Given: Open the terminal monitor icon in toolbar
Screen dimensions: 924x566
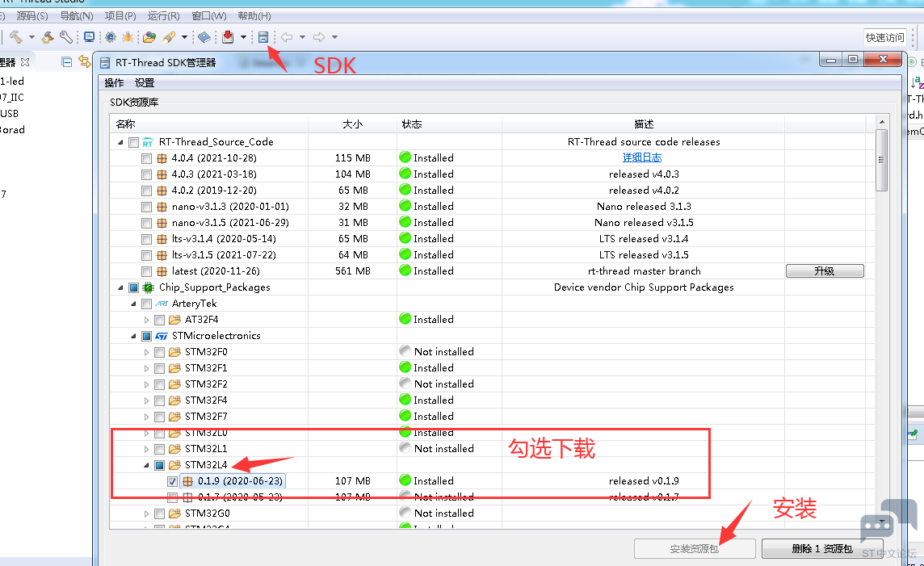Looking at the screenshot, I should [89, 37].
